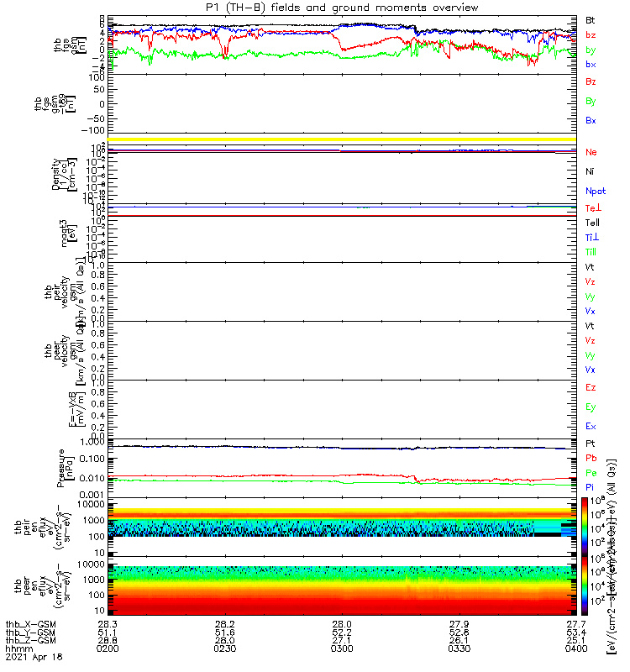Pick the black "Ni" density legend label
This screenshot has height=672, width=630.
(590, 171)
